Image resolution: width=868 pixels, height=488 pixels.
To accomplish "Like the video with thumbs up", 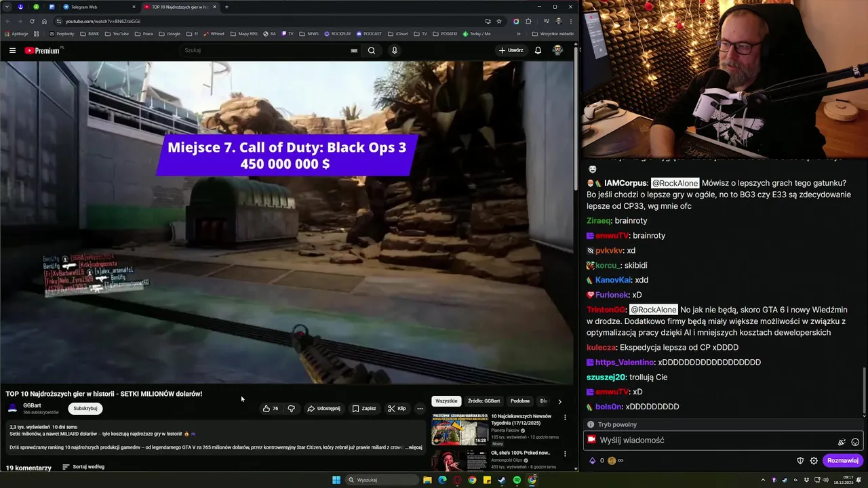I will tap(271, 409).
